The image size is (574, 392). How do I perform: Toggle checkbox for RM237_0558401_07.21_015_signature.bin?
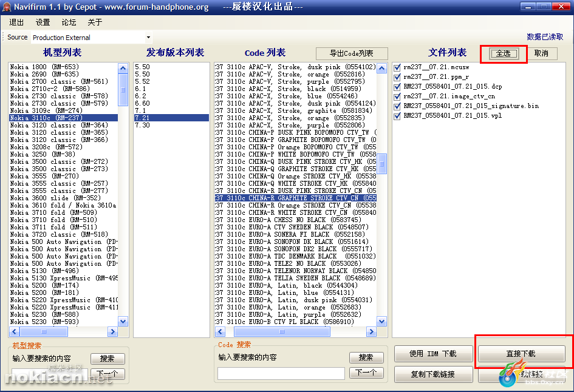tap(397, 106)
